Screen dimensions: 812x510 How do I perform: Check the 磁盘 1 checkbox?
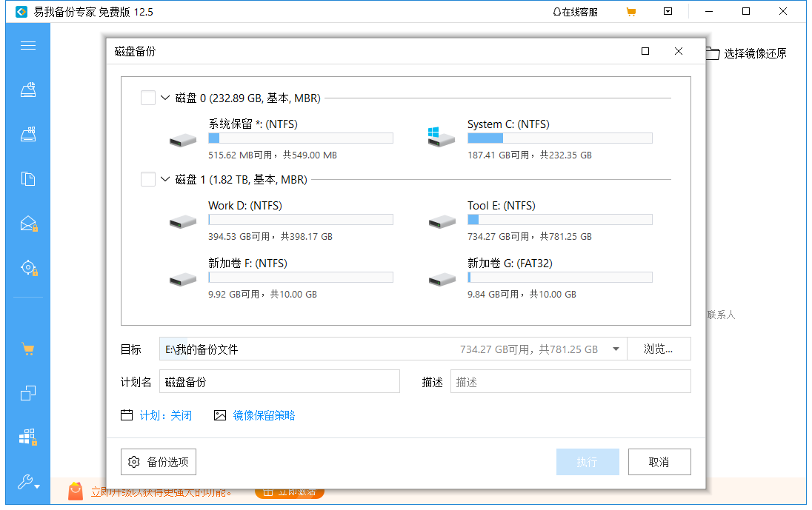pos(147,178)
